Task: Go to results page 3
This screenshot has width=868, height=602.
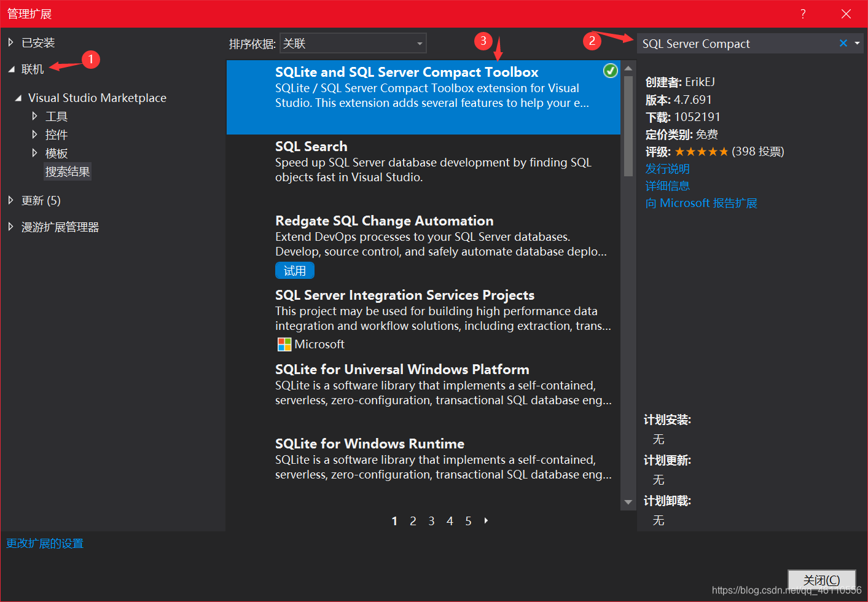Action: coord(431,521)
